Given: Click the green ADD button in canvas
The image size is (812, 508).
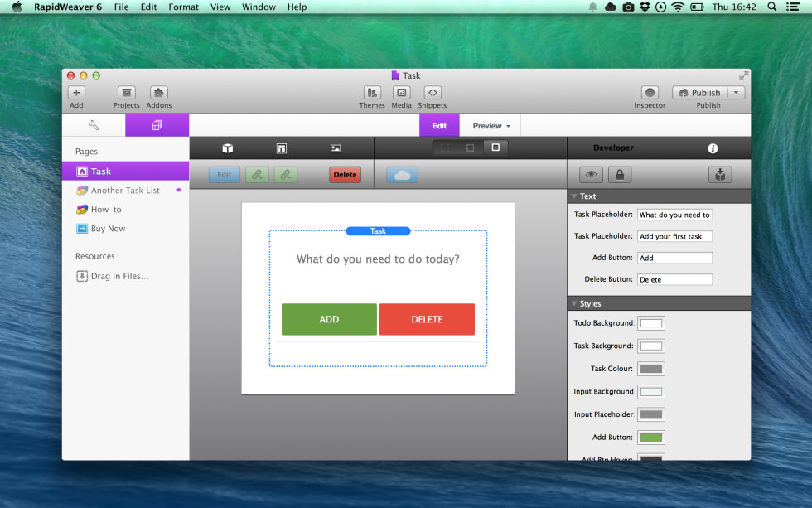Looking at the screenshot, I should pos(330,320).
